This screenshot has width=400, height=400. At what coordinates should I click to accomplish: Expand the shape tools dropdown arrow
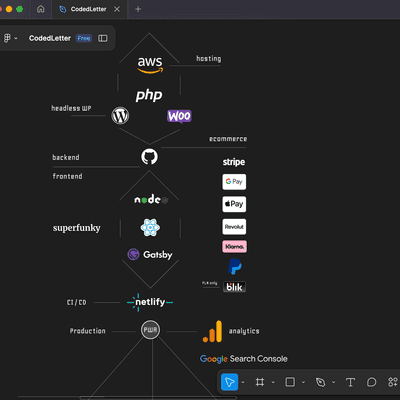click(303, 382)
